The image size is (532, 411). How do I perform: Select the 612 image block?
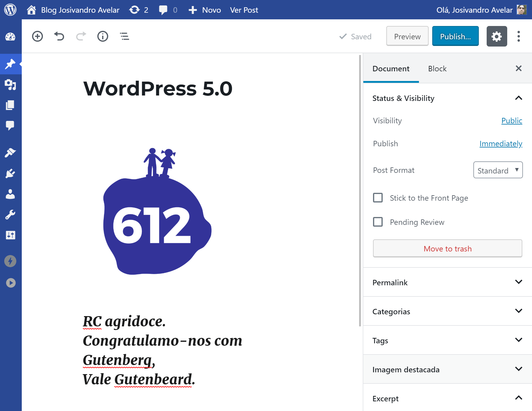tap(157, 211)
